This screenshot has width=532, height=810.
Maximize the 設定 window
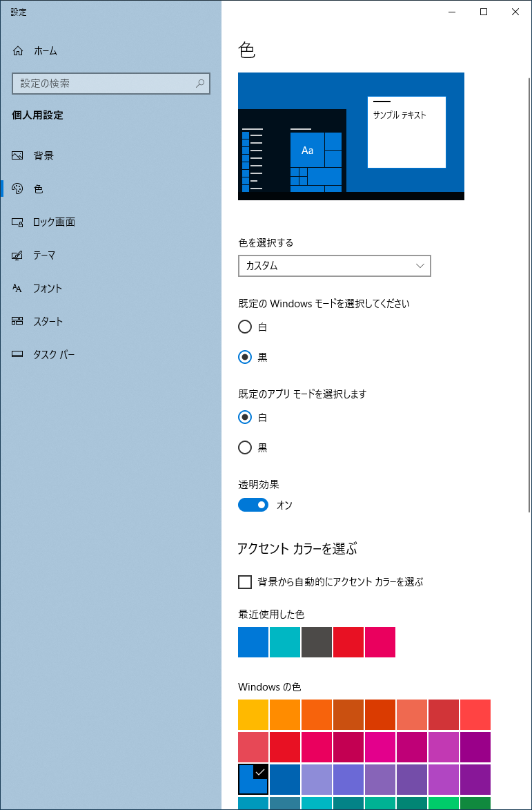(484, 12)
